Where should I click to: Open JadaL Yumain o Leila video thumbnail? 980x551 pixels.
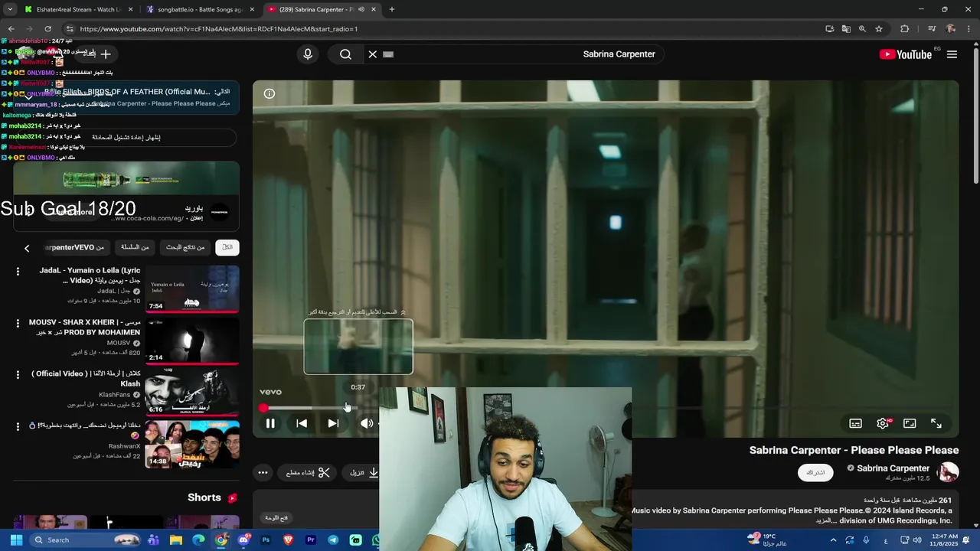point(192,289)
